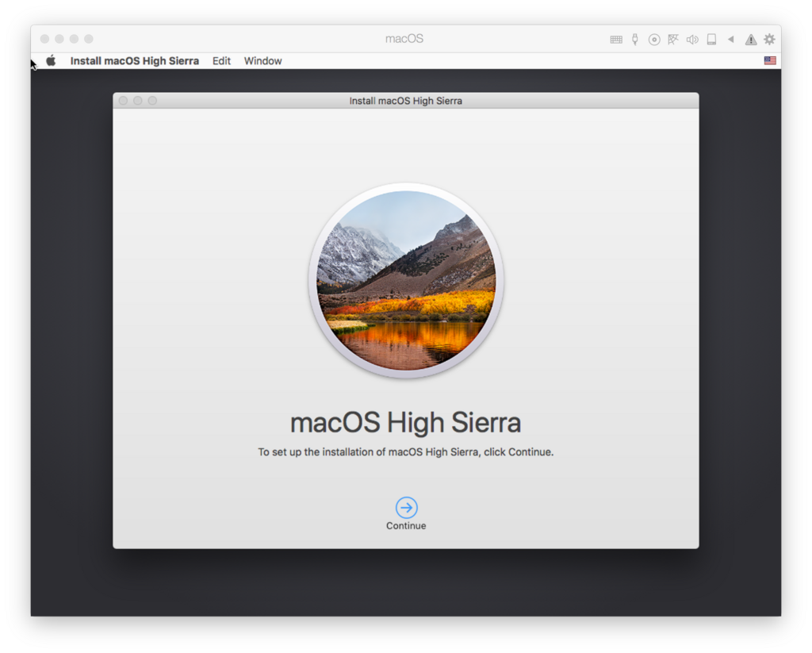Click the sound speaker icon in the VM title bar

point(692,40)
